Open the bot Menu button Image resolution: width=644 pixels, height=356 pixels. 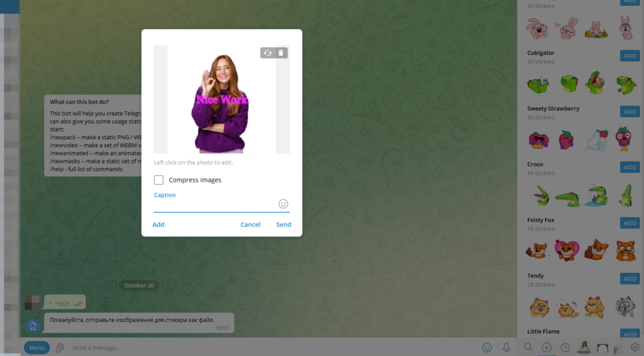[37, 348]
